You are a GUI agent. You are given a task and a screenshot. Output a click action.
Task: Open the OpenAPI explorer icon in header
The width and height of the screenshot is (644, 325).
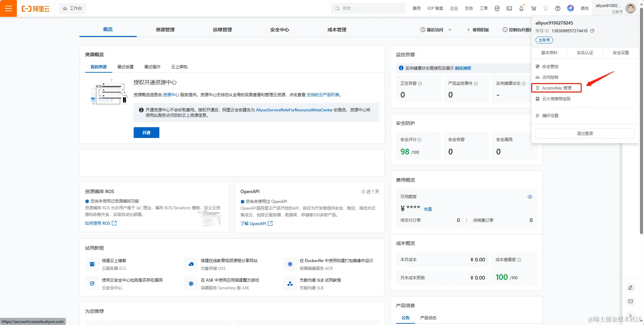pyautogui.click(x=497, y=8)
